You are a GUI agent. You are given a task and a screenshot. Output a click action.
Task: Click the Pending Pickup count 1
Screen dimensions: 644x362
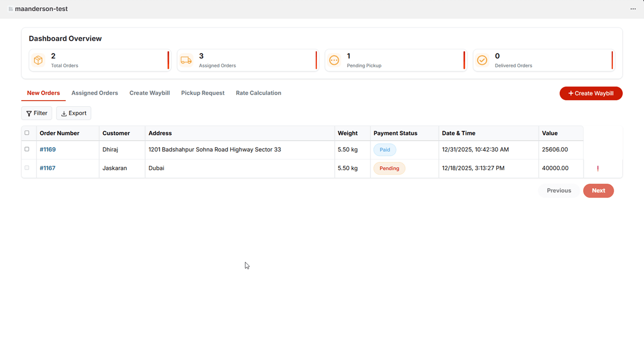click(x=349, y=56)
